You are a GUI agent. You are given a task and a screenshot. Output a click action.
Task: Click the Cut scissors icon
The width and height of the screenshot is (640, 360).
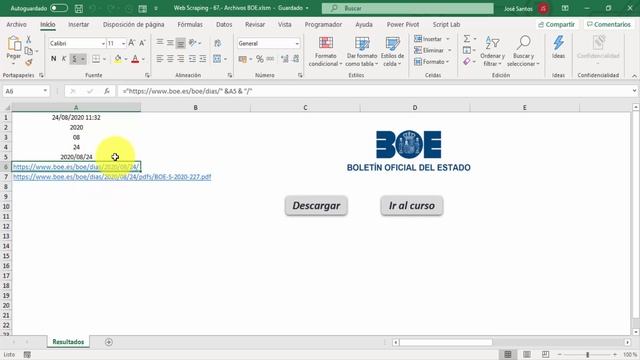coord(29,39)
